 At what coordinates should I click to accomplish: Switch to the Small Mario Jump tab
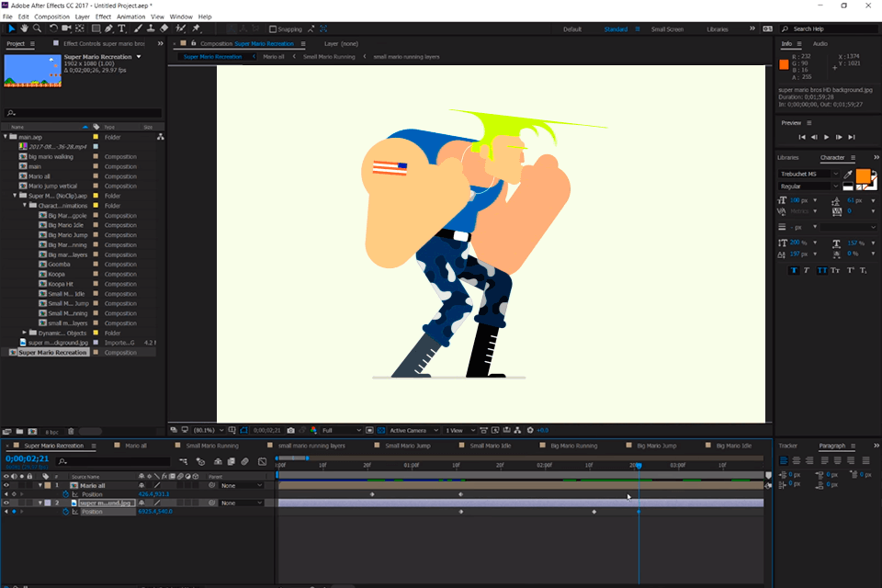pyautogui.click(x=406, y=445)
